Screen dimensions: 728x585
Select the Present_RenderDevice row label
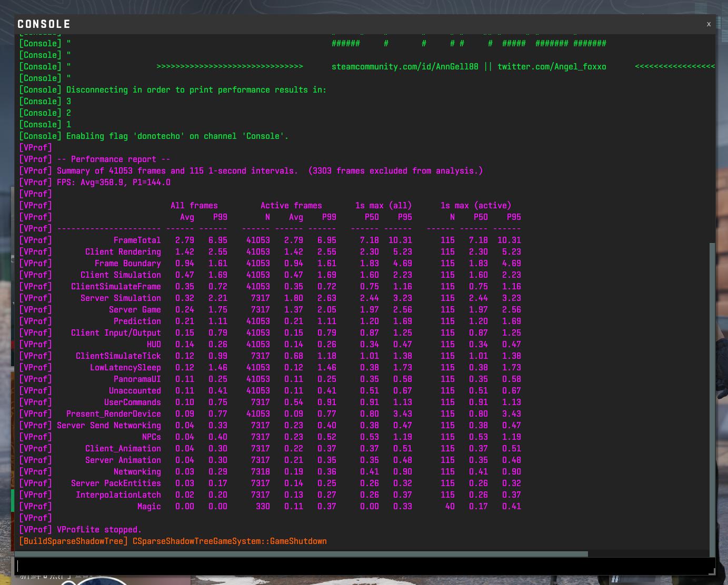coord(113,414)
